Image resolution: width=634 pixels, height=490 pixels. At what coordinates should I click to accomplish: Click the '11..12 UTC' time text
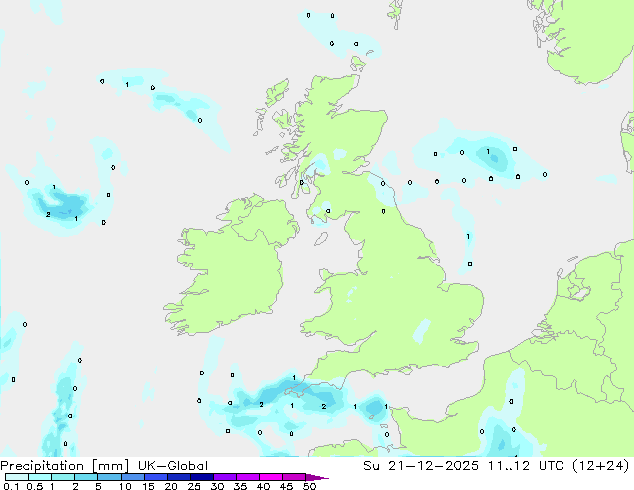click(x=526, y=466)
